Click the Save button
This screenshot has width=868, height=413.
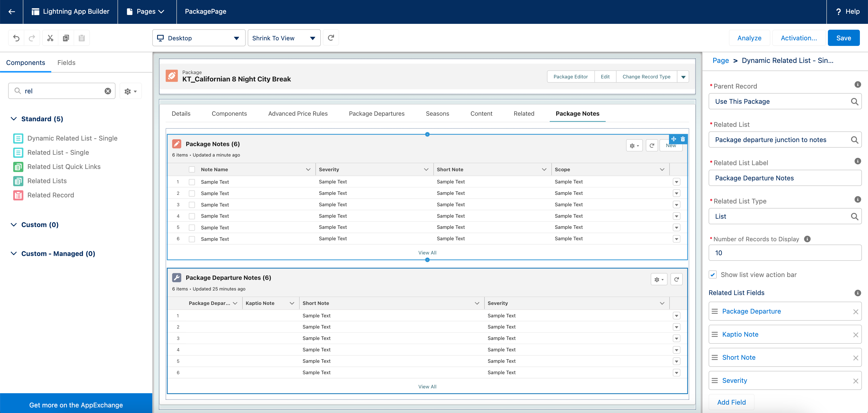pyautogui.click(x=843, y=38)
